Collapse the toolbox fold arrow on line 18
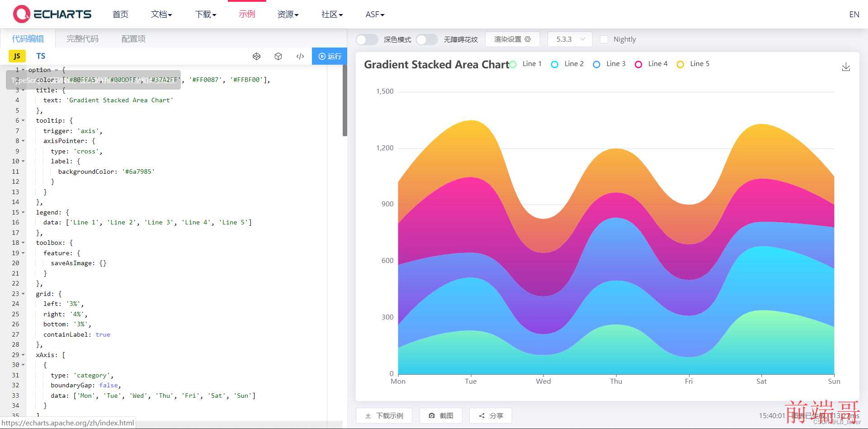The height and width of the screenshot is (429, 868). click(23, 243)
